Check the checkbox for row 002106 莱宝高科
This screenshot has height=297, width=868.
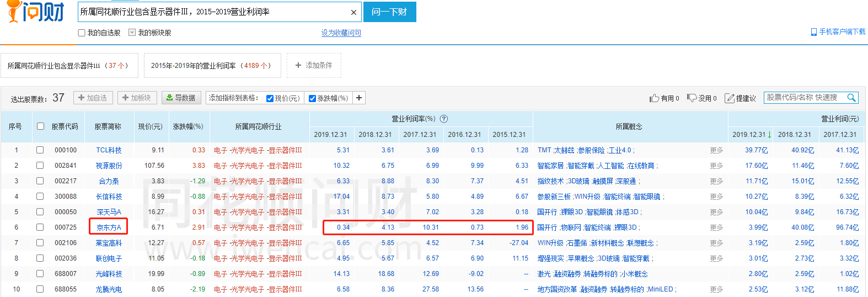(40, 243)
